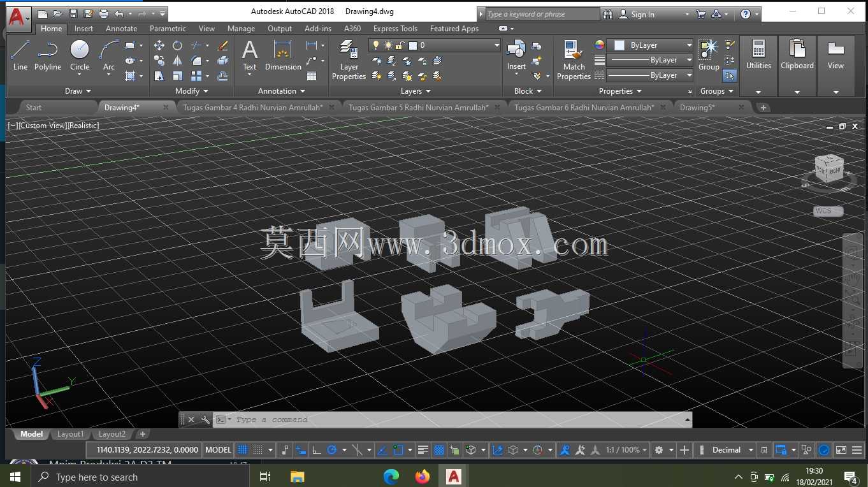Expand the Annotation panel
Screen dimensions: 868x487
click(281, 91)
